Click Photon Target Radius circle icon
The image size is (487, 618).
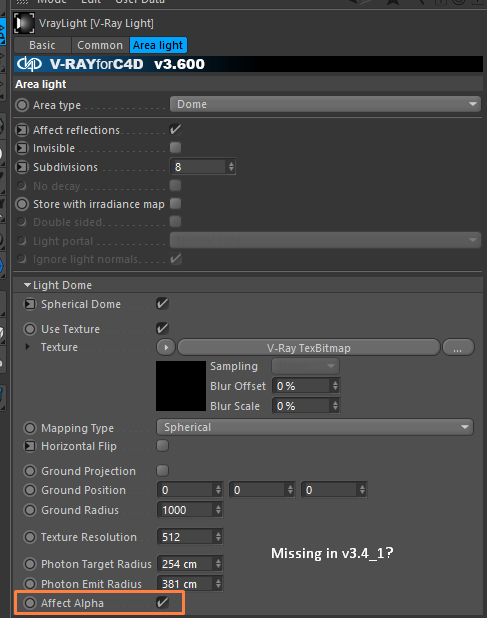[x=30, y=564]
